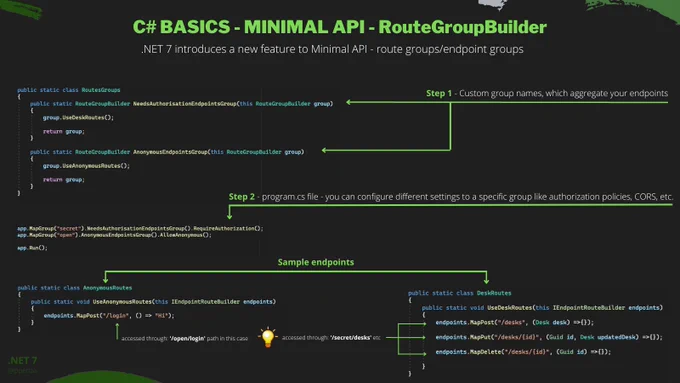Screen dimensions: 680x383
Task: Click the endpoints.MapPost("/login") line
Action: click(109, 315)
